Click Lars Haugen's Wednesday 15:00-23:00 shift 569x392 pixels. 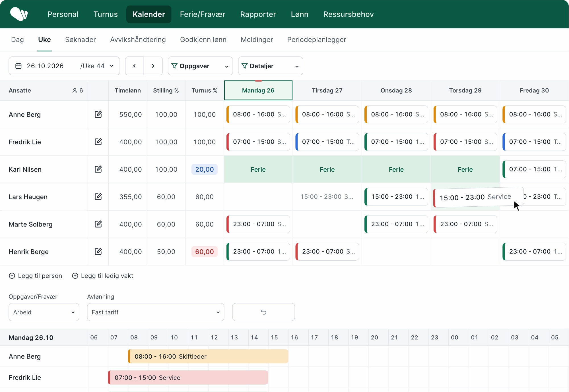pyautogui.click(x=396, y=196)
